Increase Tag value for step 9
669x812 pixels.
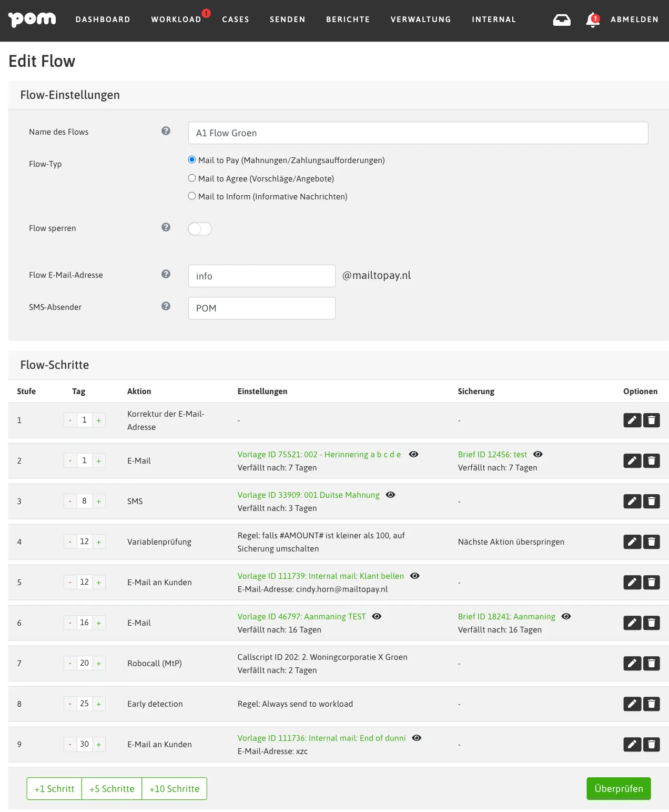pyautogui.click(x=99, y=744)
